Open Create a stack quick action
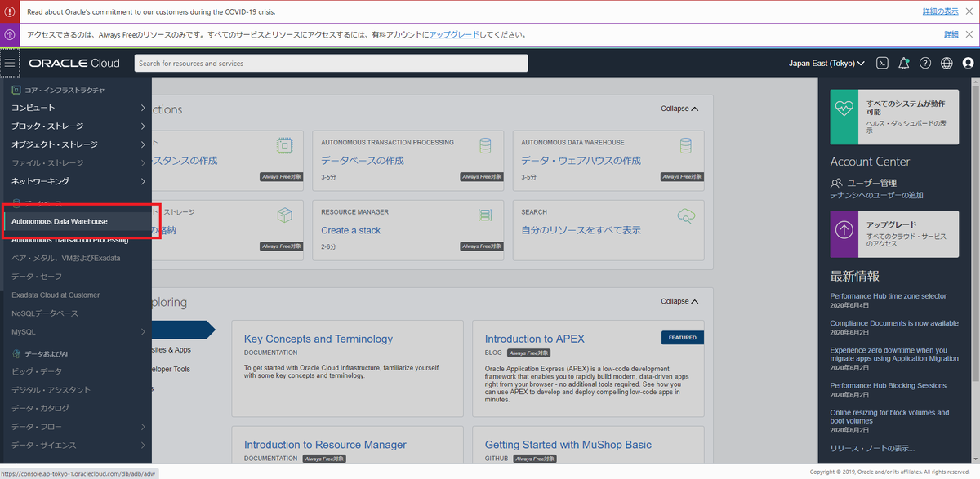Viewport: 980px width, 479px height. tap(350, 230)
